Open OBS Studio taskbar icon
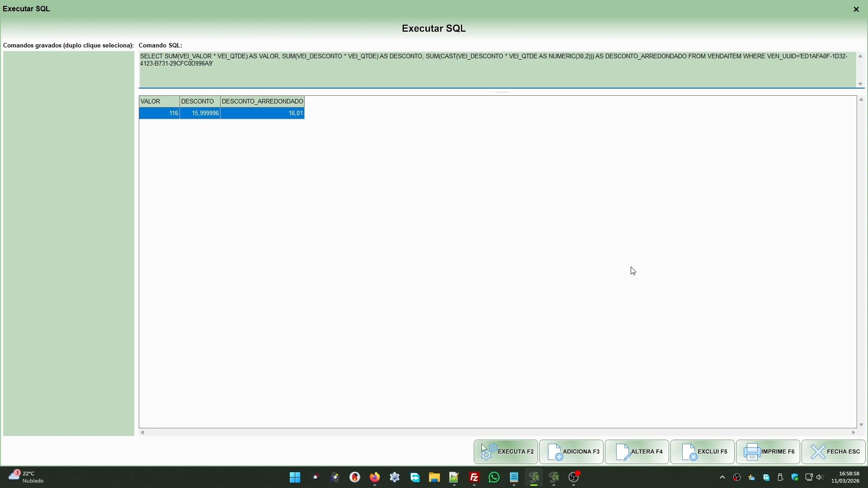This screenshot has height=488, width=868. (x=574, y=477)
